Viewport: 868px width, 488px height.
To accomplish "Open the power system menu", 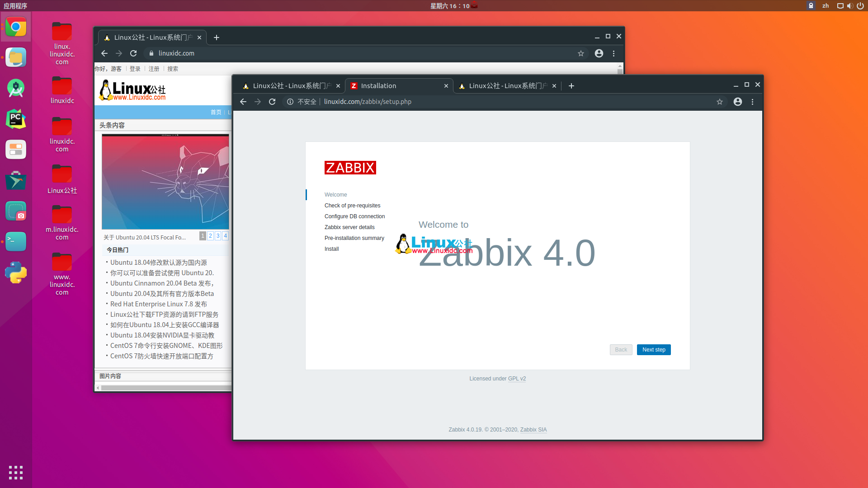I will (860, 6).
